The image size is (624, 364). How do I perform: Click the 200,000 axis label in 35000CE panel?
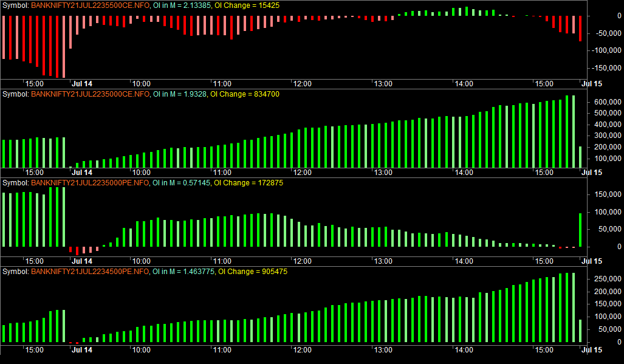coord(608,148)
